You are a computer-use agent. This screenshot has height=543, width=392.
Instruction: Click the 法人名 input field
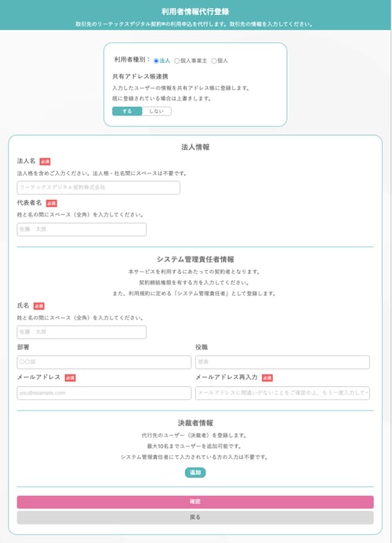(98, 188)
